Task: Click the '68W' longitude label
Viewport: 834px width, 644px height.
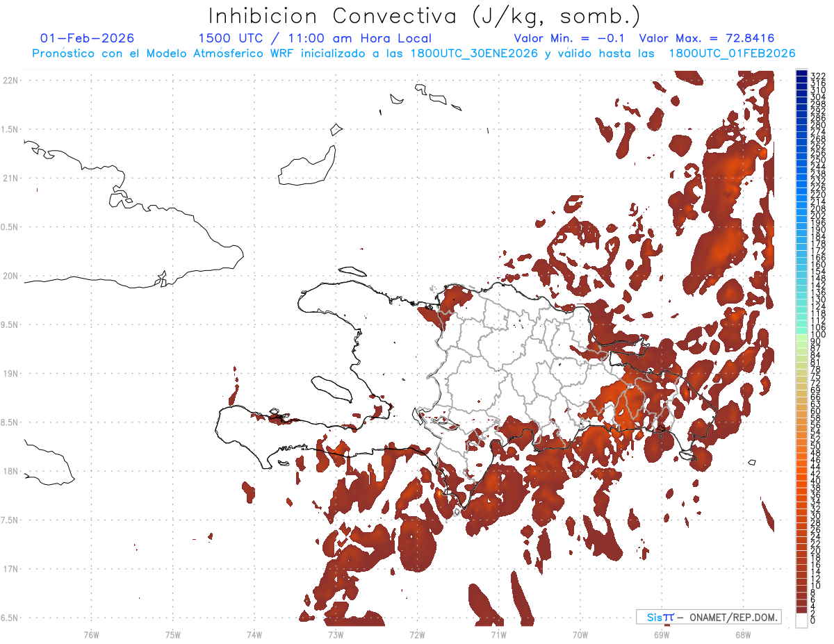Action: click(743, 634)
